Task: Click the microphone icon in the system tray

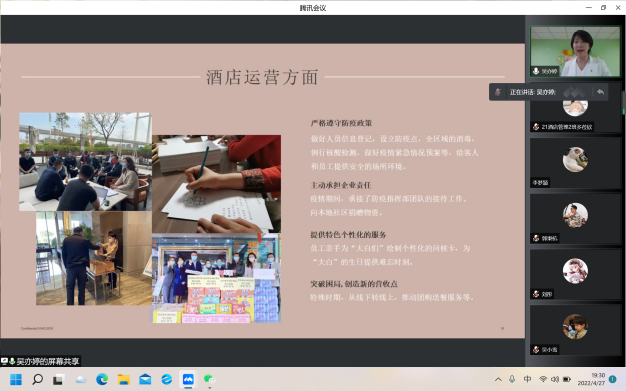Action: [512, 379]
